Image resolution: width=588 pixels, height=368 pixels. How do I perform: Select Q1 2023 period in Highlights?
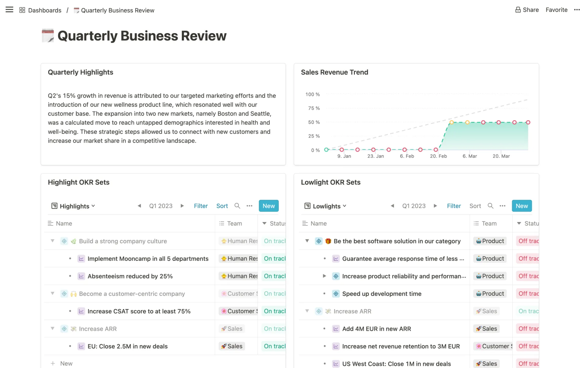point(161,206)
